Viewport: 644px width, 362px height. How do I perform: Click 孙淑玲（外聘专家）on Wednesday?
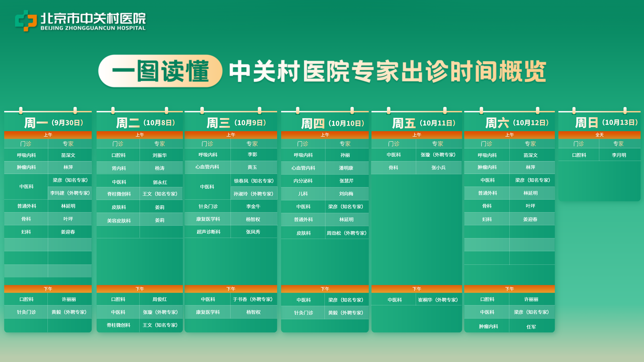pyautogui.click(x=254, y=194)
